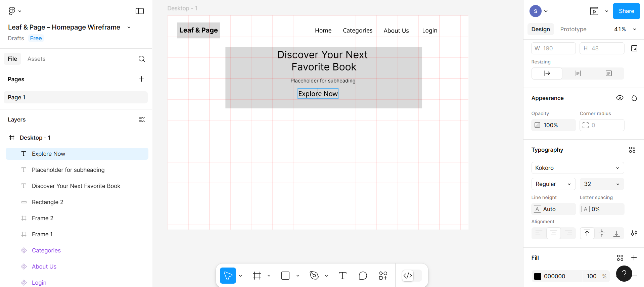The image size is (644, 287).
Task: Align text to bottom vertically
Action: point(616,233)
